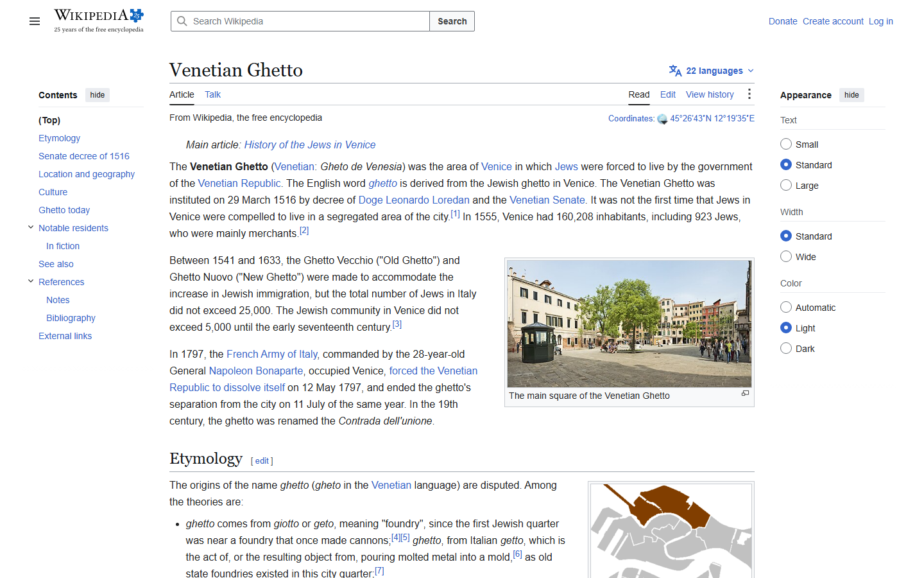The image size is (924, 578).
Task: Open coordinates 45°26′43″N 12°19′35″E
Action: (712, 118)
